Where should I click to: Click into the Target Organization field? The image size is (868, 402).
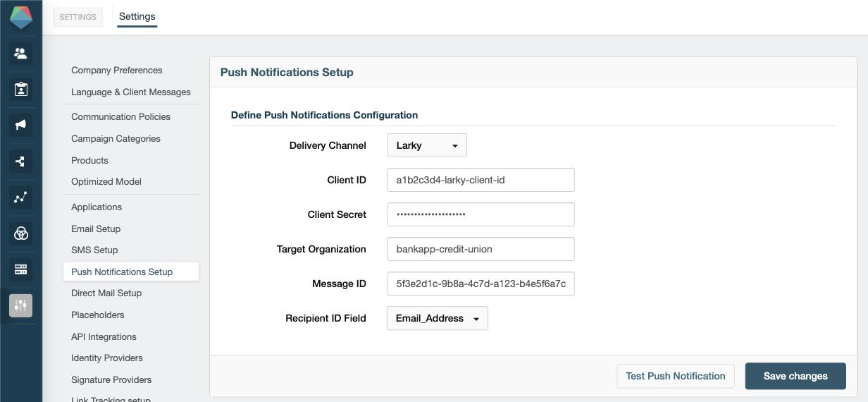[x=481, y=249]
